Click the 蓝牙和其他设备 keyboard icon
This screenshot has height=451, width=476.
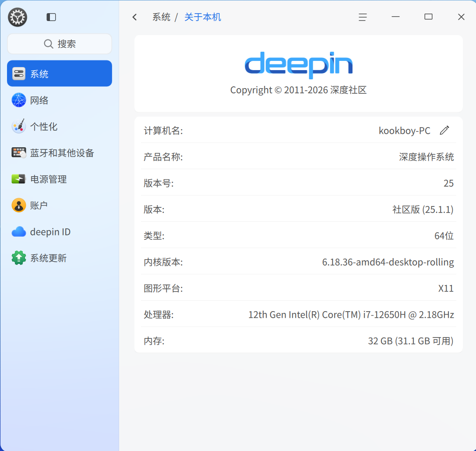19,153
